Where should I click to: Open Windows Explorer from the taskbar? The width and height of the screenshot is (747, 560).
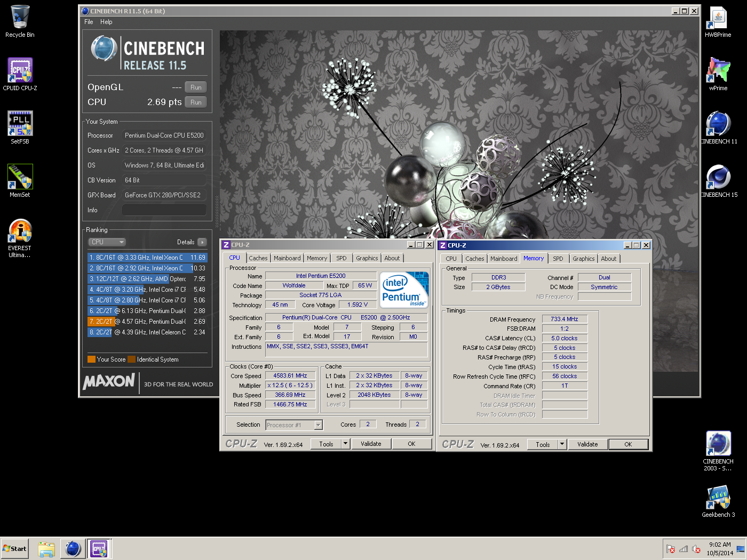[46, 549]
